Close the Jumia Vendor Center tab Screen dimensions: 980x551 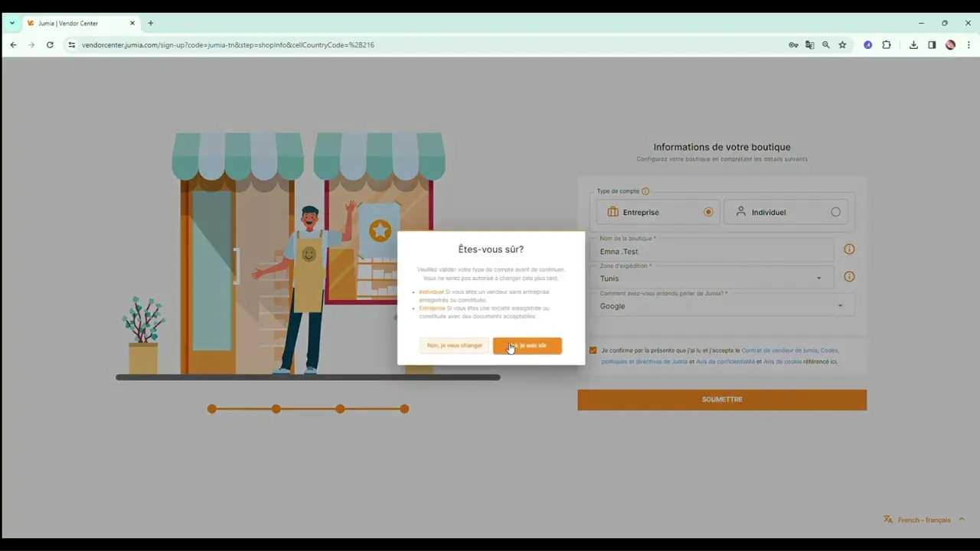[x=132, y=23]
